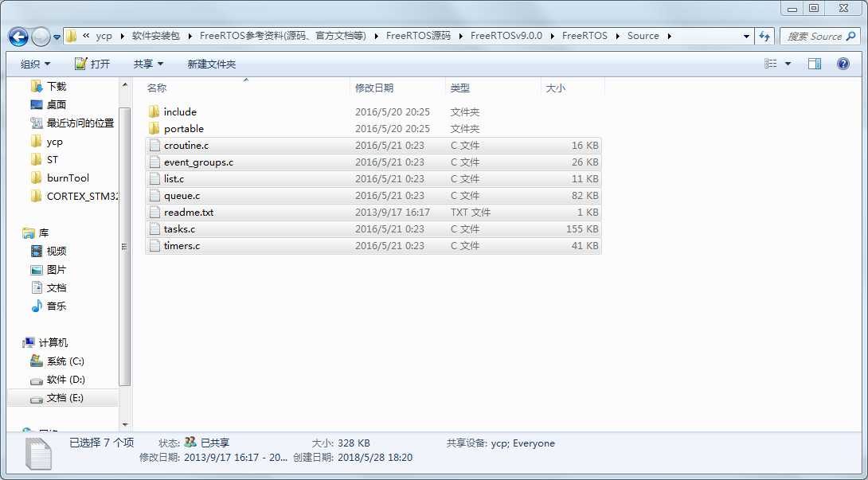This screenshot has height=480, width=868.
Task: Expand arrow after Source breadcrumb
Action: tap(669, 36)
